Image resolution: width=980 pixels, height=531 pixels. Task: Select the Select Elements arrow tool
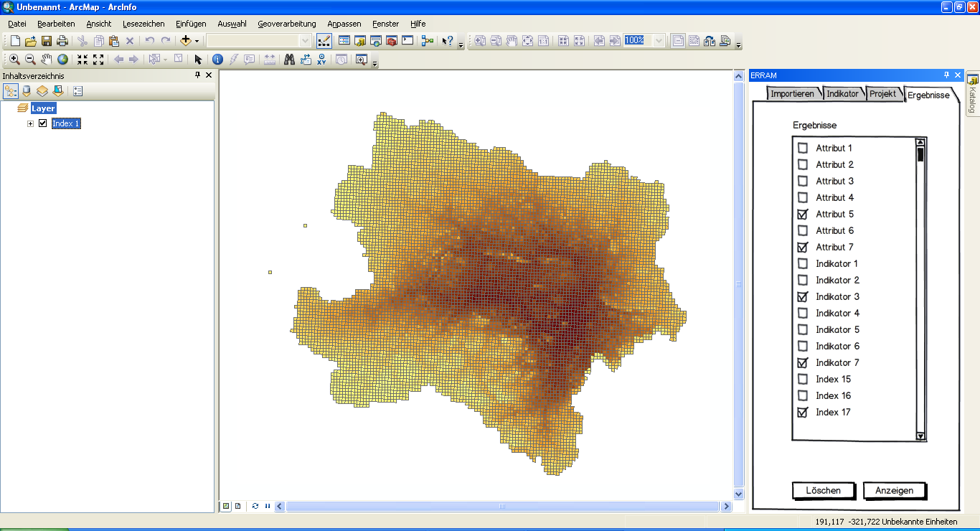199,60
